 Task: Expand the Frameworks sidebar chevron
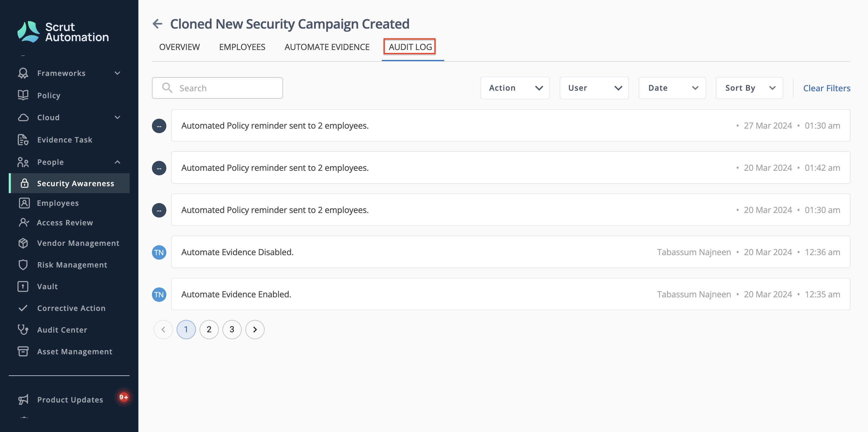click(x=117, y=73)
